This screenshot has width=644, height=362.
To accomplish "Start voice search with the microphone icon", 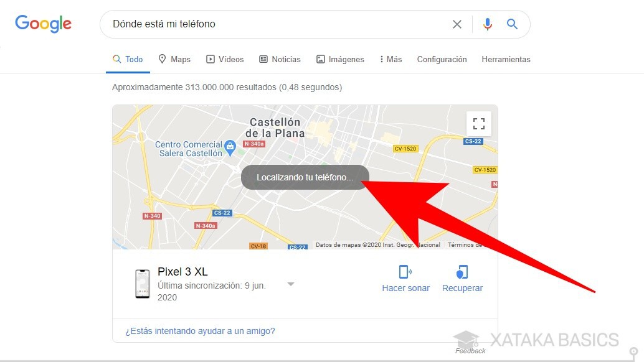I will click(488, 24).
